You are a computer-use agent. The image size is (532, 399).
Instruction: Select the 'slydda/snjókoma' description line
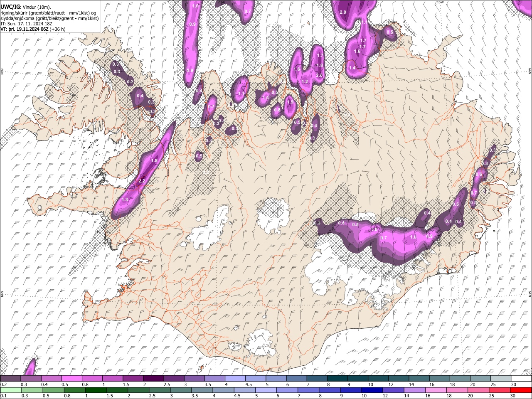(49, 19)
